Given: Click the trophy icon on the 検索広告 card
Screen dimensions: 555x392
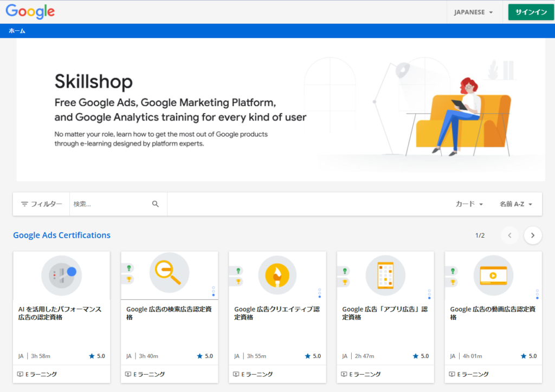Looking at the screenshot, I should pos(129,279).
